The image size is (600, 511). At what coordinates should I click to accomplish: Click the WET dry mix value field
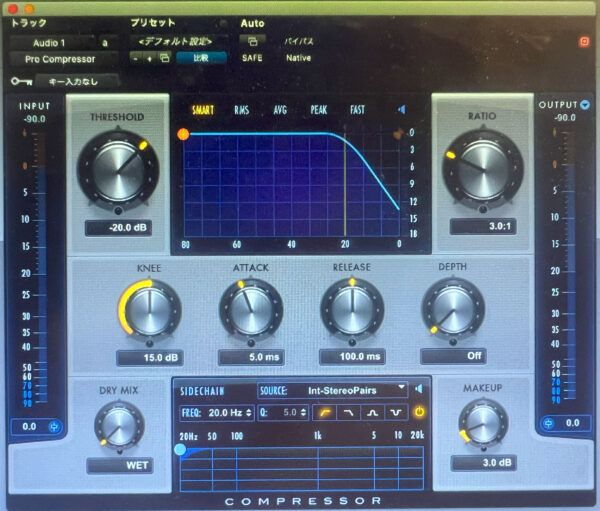coord(120,465)
